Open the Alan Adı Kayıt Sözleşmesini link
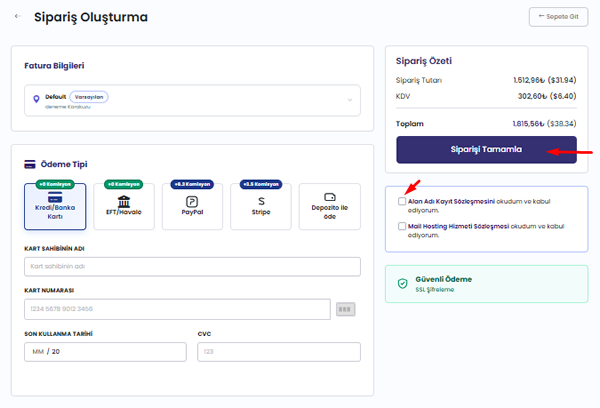Screen dimensions: 600x408 pyautogui.click(x=451, y=201)
